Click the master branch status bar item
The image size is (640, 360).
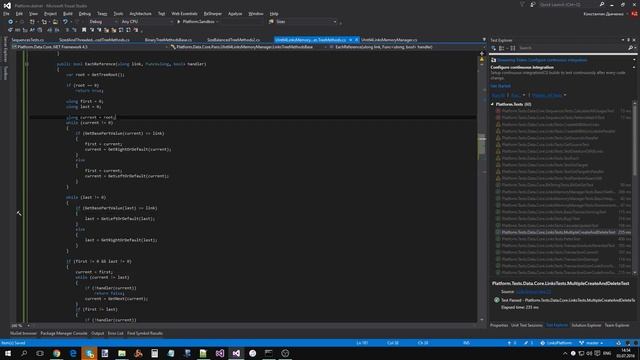tap(591, 343)
